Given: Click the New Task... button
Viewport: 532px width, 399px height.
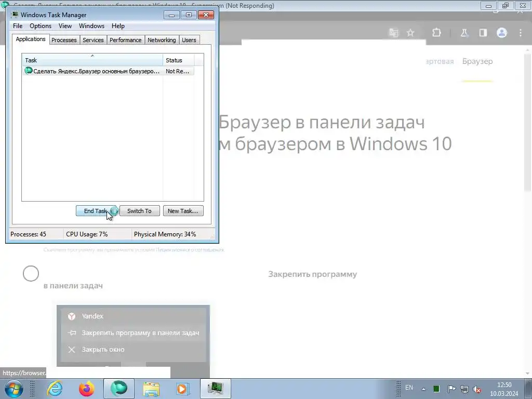Looking at the screenshot, I should pyautogui.click(x=183, y=211).
